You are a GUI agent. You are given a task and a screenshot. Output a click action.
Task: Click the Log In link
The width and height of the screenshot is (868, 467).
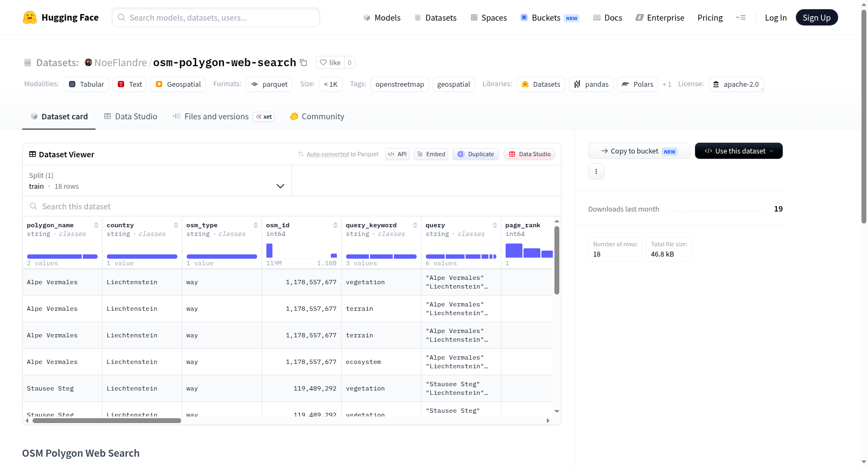point(776,17)
